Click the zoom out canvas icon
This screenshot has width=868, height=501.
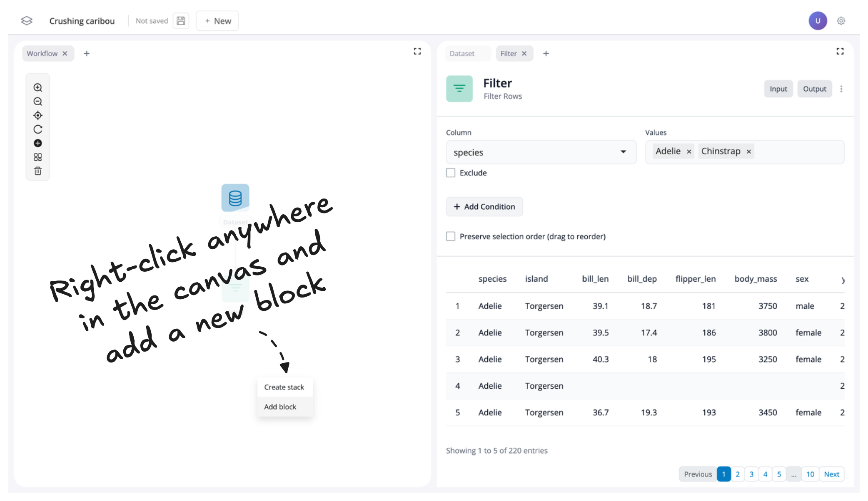(38, 102)
